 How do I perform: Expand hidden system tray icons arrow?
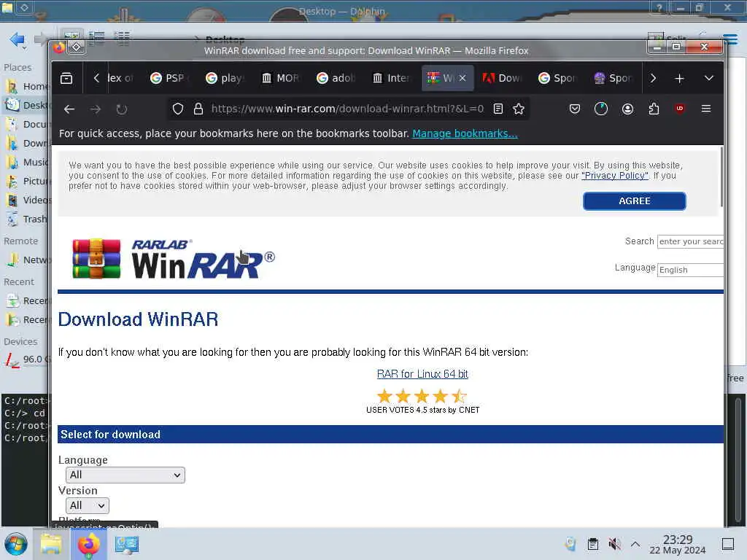[635, 544]
